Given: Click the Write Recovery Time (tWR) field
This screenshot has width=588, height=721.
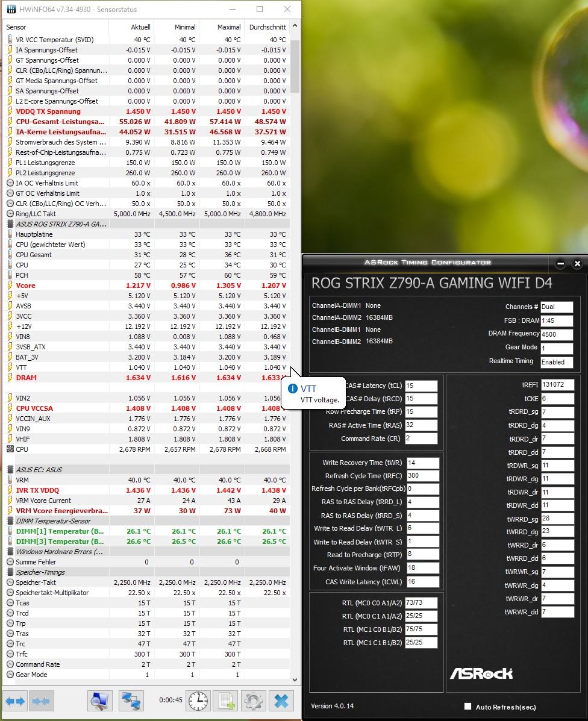Looking at the screenshot, I should [x=423, y=463].
